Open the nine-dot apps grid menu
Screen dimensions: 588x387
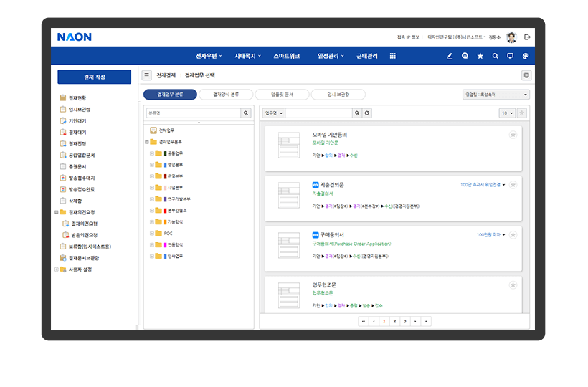(x=393, y=56)
